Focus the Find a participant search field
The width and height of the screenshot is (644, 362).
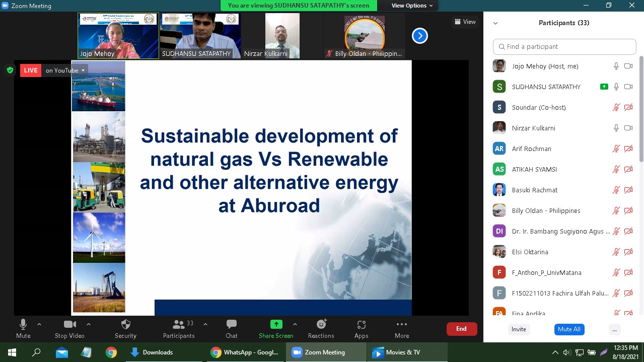click(564, 46)
